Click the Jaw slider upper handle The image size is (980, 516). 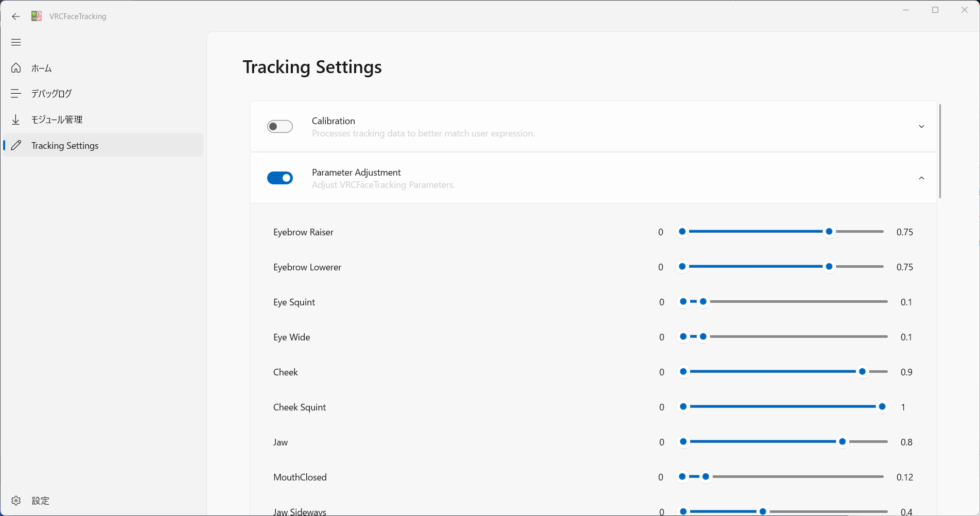click(x=842, y=442)
